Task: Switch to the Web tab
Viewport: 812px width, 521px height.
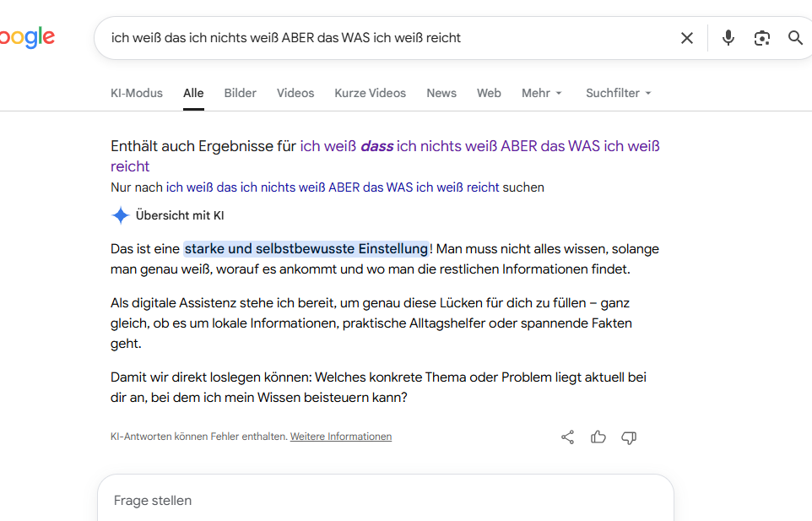Action: [489, 93]
